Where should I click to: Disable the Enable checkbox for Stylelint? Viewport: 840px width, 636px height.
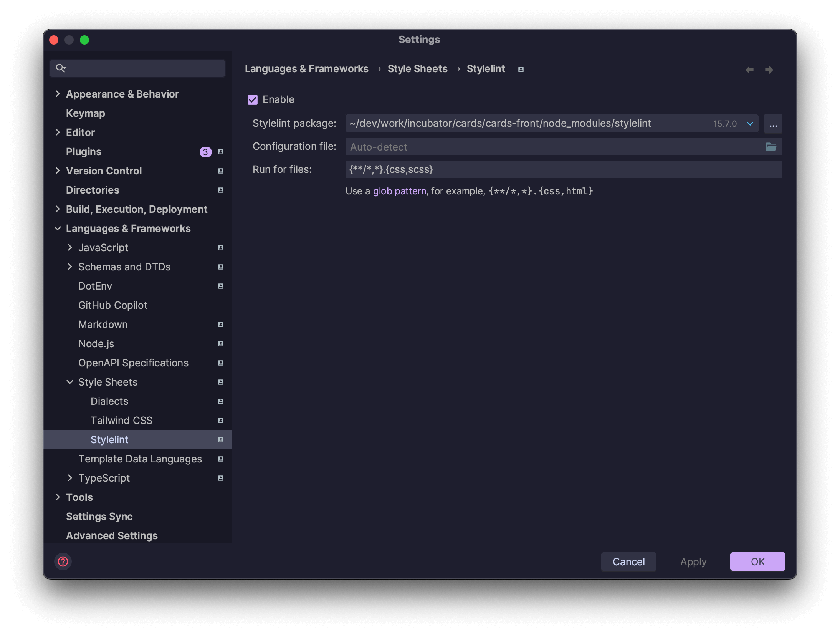coord(252,99)
